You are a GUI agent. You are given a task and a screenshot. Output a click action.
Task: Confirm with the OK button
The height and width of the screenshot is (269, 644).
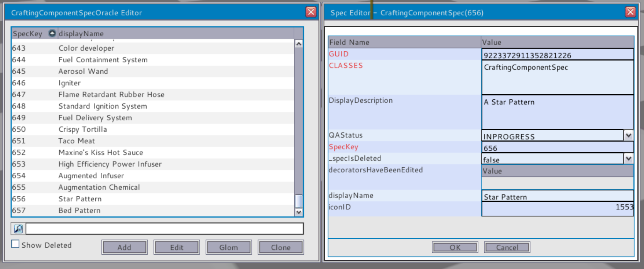[455, 247]
